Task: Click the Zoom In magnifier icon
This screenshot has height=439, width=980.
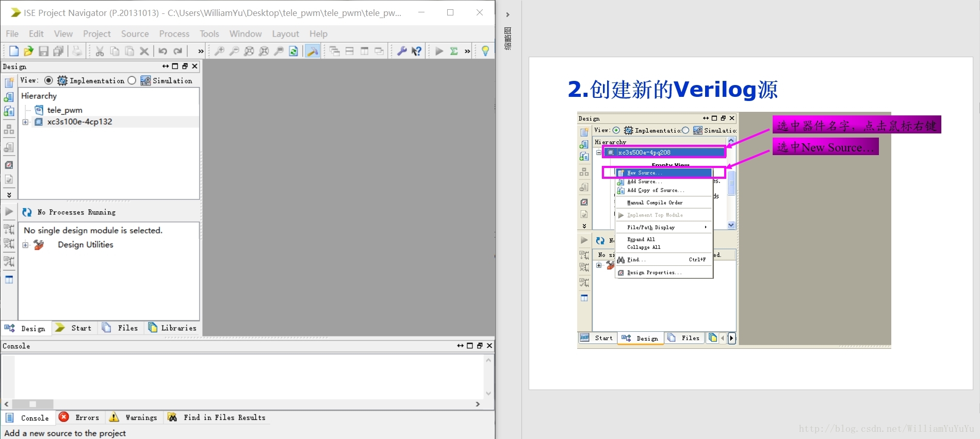Action: 219,51
